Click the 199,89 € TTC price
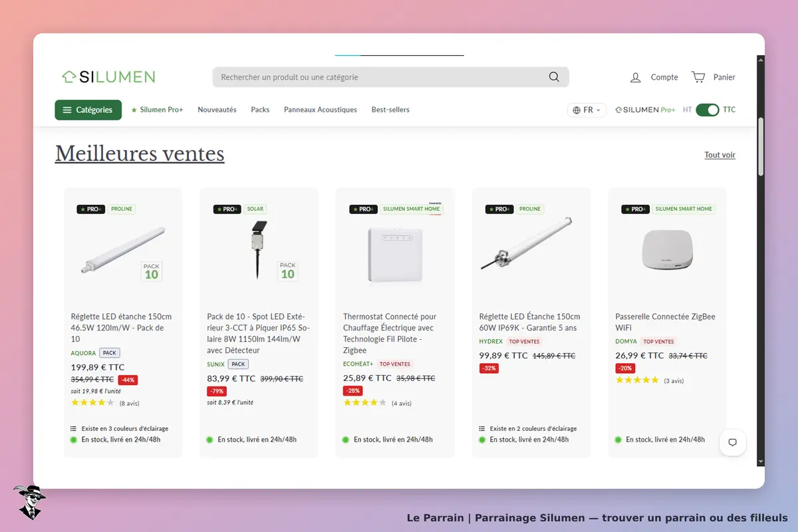Viewport: 798px width, 532px height. [98, 367]
